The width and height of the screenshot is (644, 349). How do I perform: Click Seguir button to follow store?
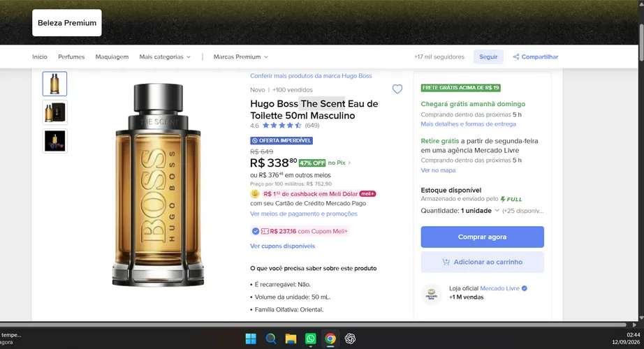pyautogui.click(x=488, y=57)
